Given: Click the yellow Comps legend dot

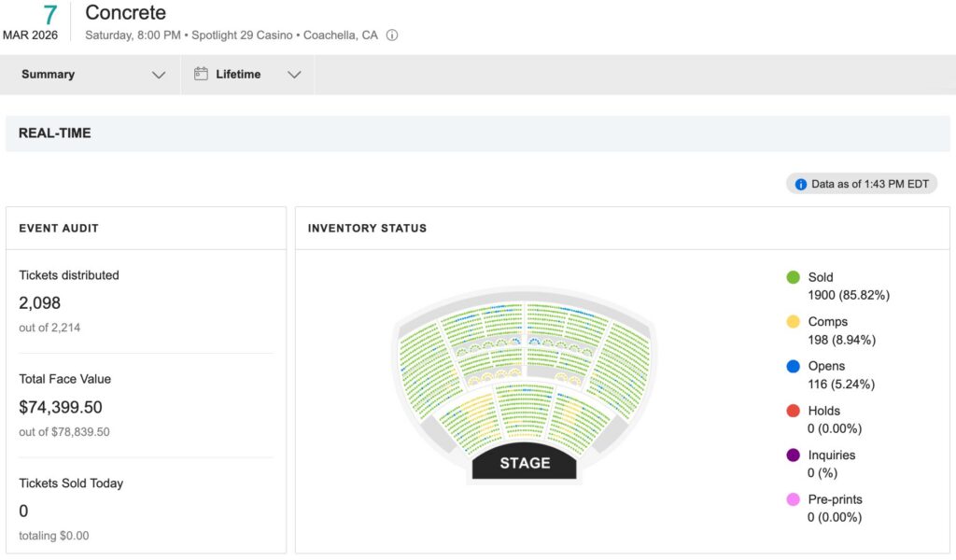Looking at the screenshot, I should 793,322.
